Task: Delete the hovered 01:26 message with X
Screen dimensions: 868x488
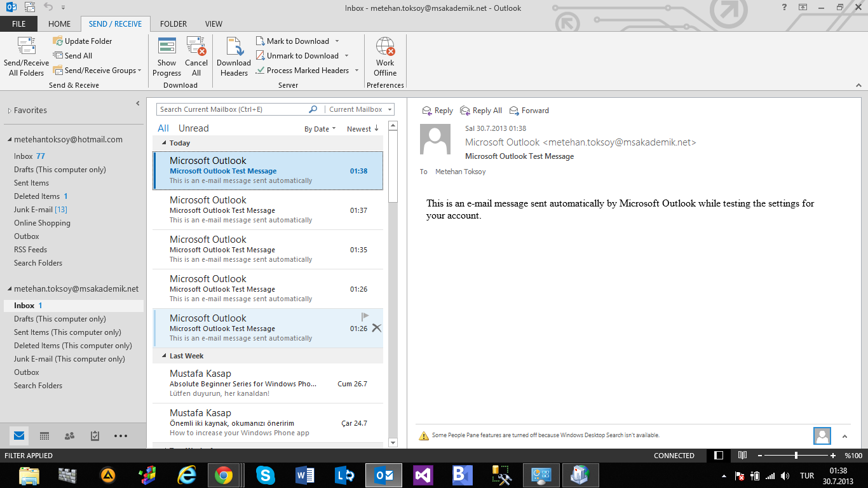Action: pos(376,328)
